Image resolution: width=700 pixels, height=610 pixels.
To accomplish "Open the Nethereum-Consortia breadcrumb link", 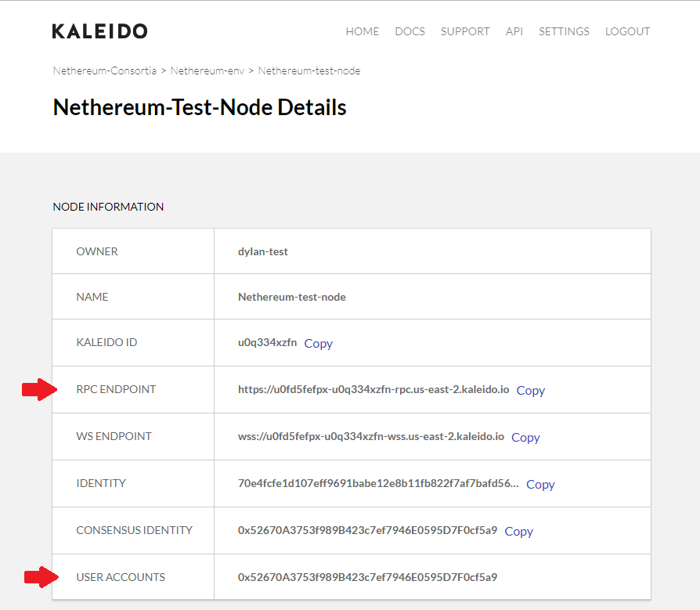I will 104,70.
